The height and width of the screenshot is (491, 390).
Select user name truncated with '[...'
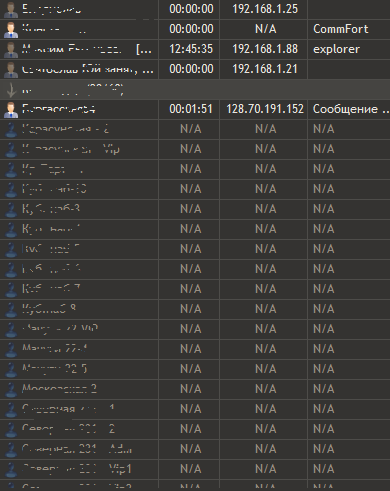[x=87, y=49]
